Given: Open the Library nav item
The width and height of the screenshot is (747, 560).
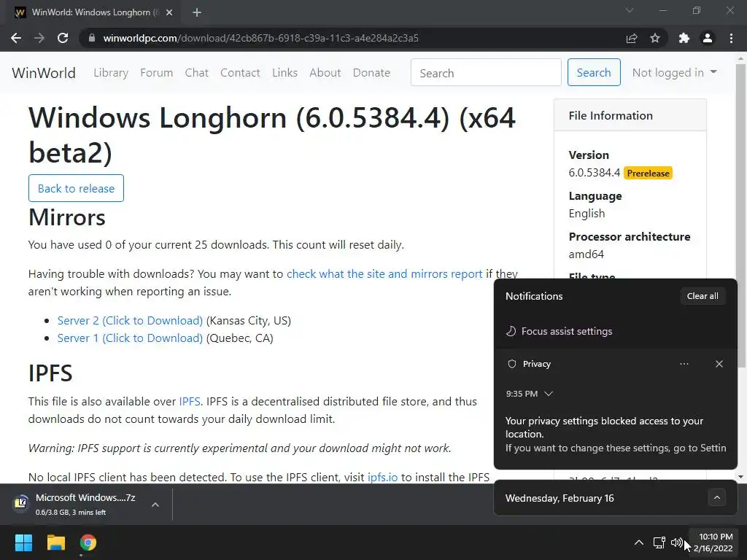Looking at the screenshot, I should coord(111,73).
